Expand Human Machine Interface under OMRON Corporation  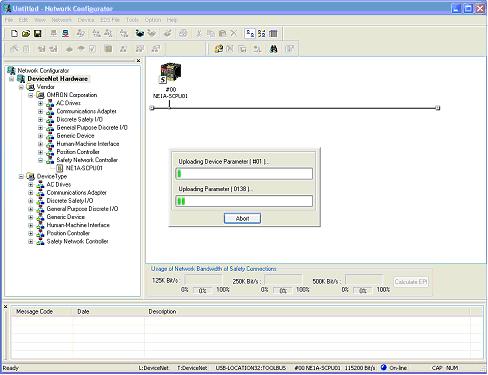(40, 144)
